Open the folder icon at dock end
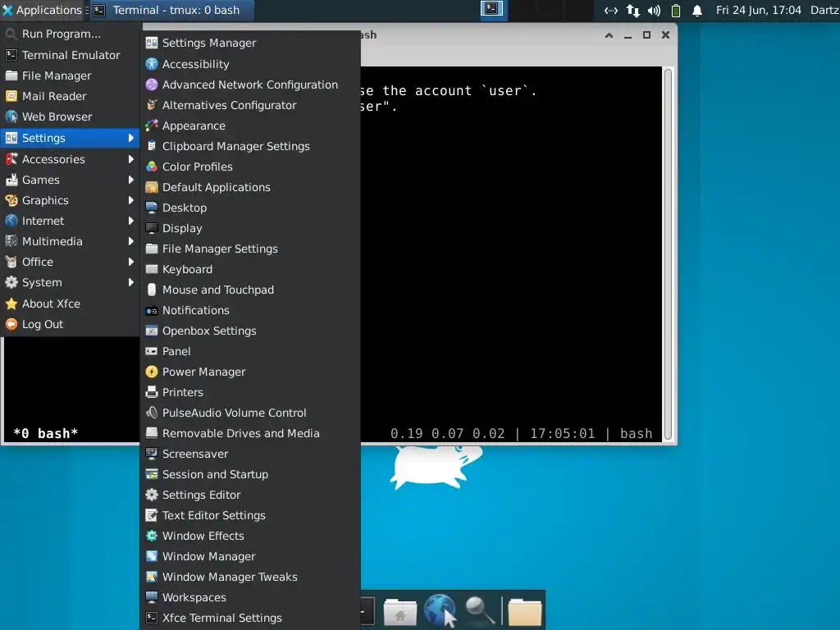The image size is (840, 630). tap(525, 612)
